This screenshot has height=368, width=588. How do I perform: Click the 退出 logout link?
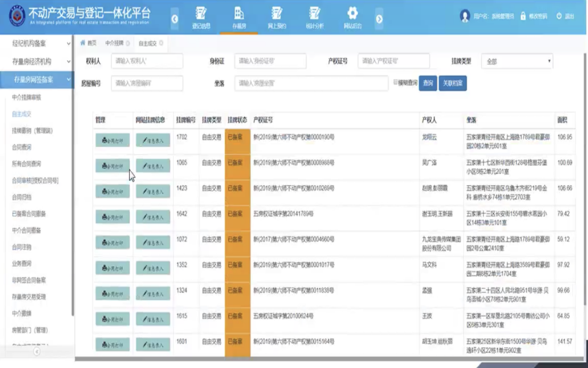[x=569, y=16]
